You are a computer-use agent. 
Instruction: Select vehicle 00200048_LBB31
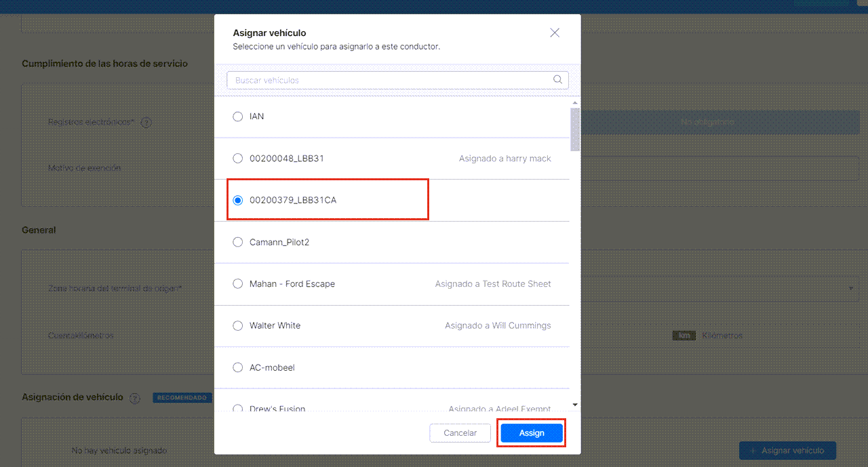click(238, 159)
